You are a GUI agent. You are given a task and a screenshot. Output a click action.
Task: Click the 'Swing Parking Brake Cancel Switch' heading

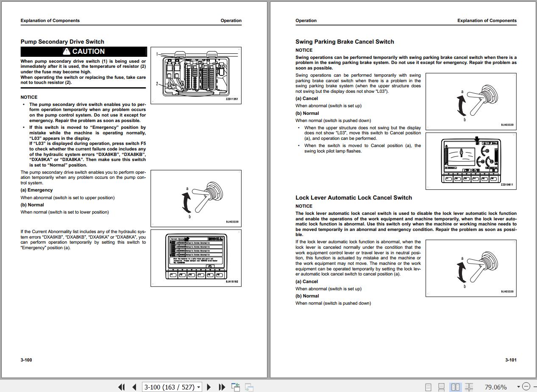pyautogui.click(x=345, y=42)
